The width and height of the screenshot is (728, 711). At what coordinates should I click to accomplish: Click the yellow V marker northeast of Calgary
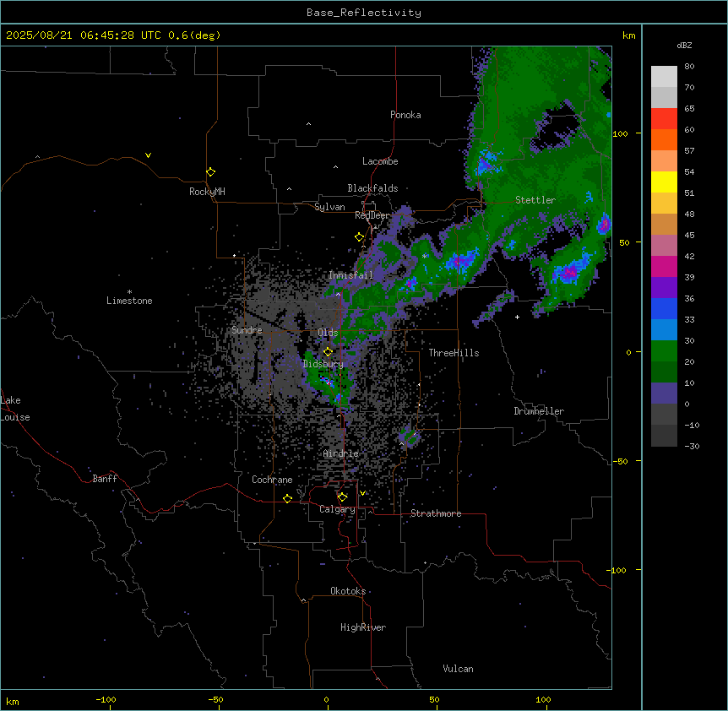click(362, 493)
